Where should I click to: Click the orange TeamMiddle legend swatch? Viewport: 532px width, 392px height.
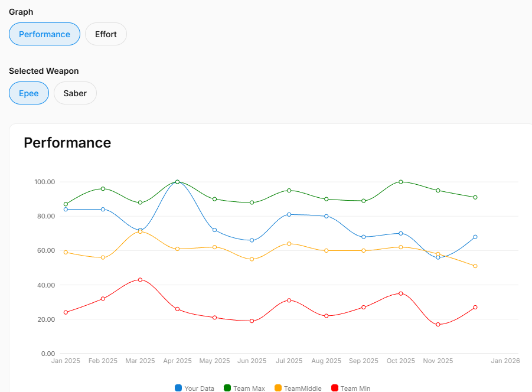pyautogui.click(x=278, y=388)
